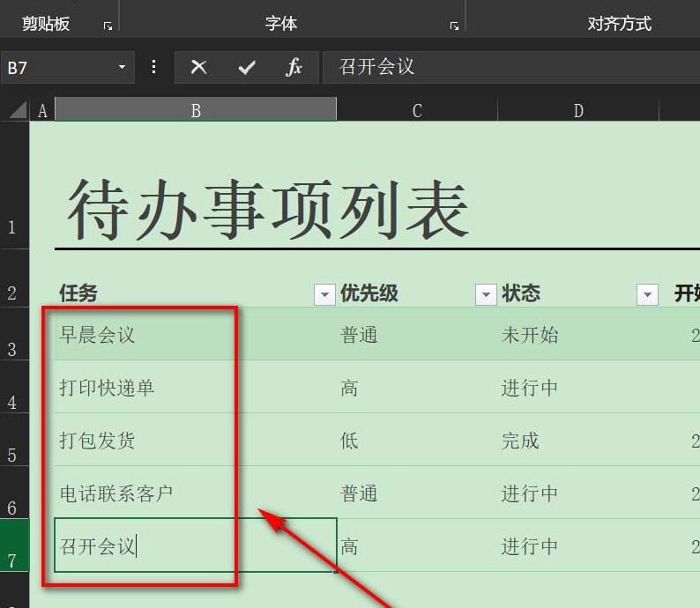The width and height of the screenshot is (700, 608).
Task: Open Insert Function fx dialog
Action: (294, 67)
